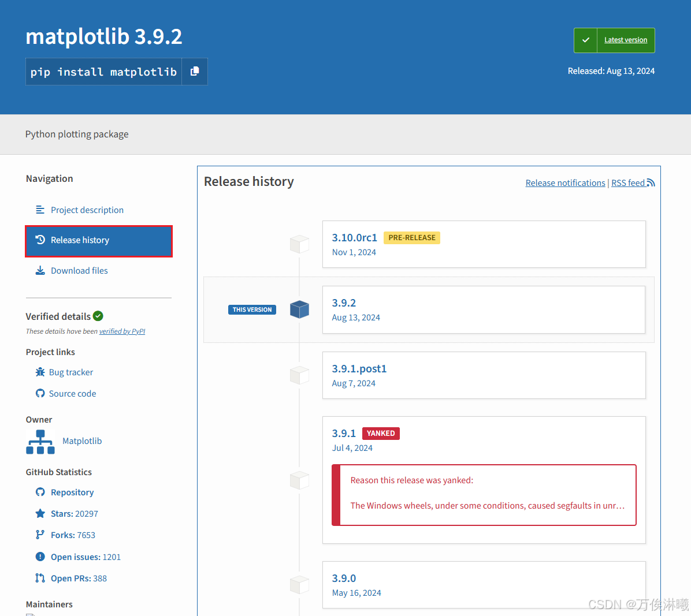Copy the pip install command to clipboard
This screenshot has width=691, height=616.
[x=194, y=72]
